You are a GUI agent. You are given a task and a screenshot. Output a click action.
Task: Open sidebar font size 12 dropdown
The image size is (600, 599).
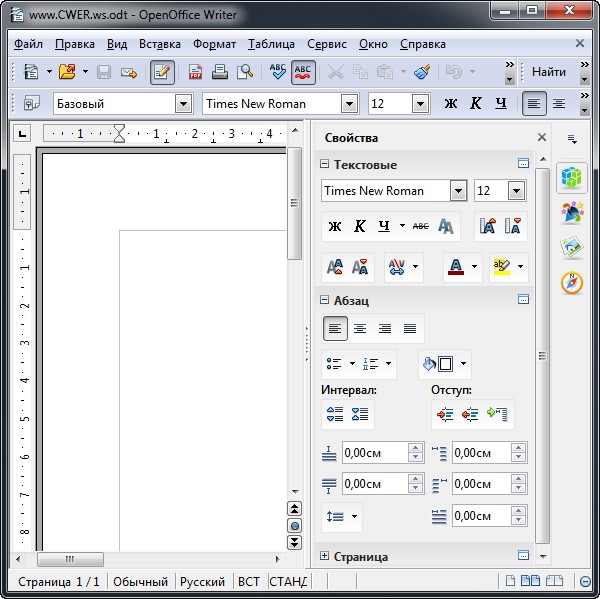[x=516, y=191]
